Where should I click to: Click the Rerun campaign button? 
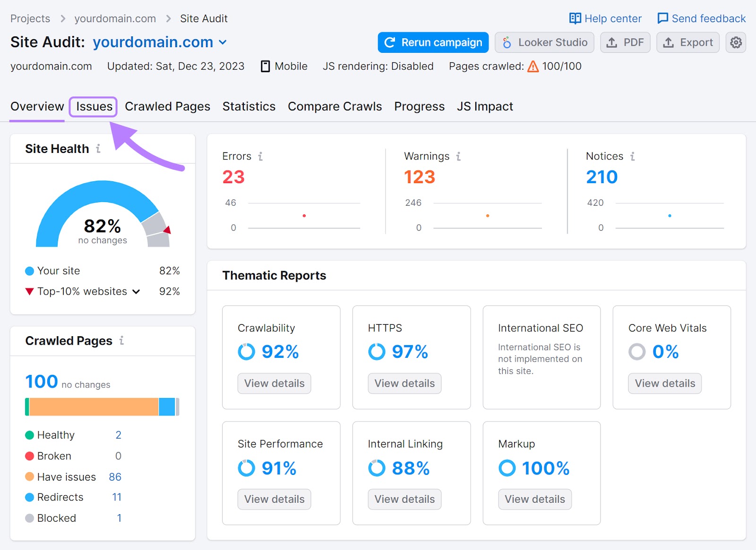click(432, 42)
